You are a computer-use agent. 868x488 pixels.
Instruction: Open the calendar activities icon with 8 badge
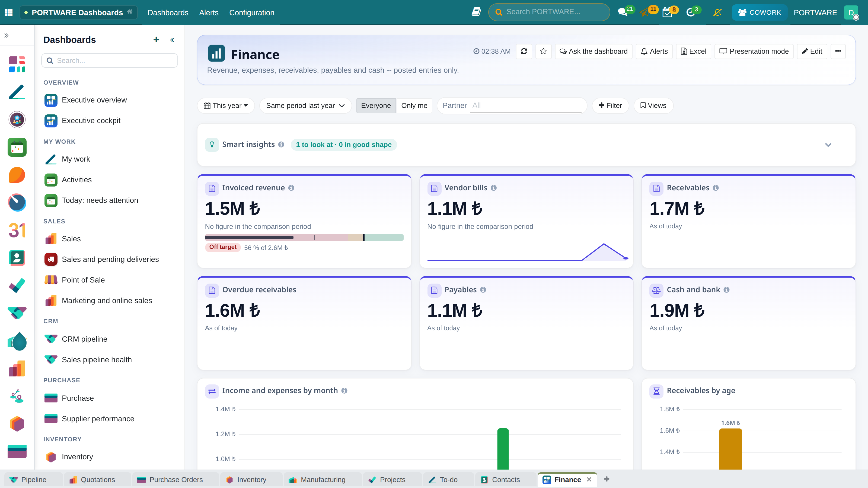[x=668, y=12]
